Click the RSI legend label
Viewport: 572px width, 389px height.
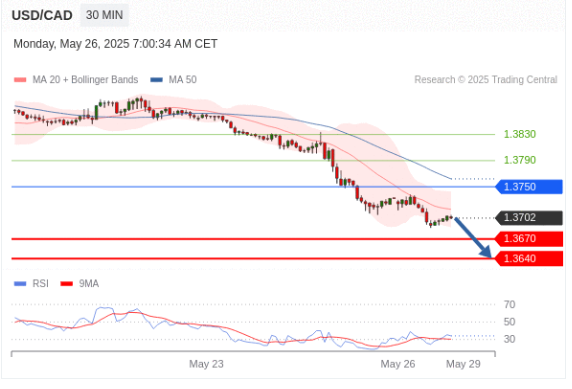click(40, 284)
